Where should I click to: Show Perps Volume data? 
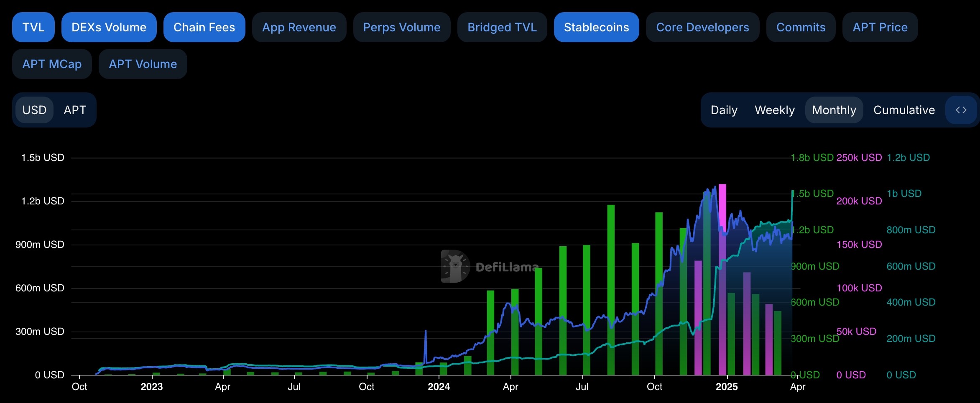coord(402,27)
